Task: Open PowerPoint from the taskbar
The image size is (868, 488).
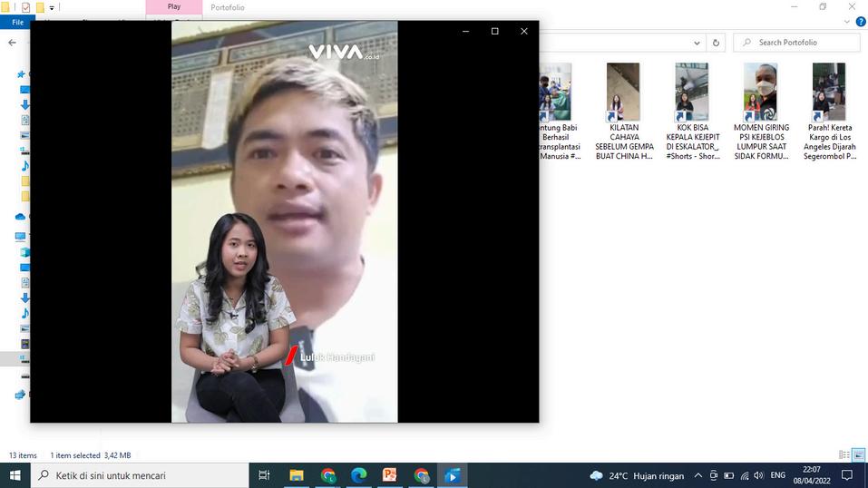Action: (390, 475)
